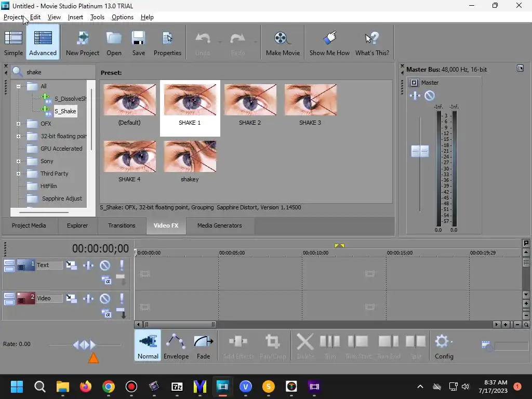Switch to Simple mode

pos(14,43)
